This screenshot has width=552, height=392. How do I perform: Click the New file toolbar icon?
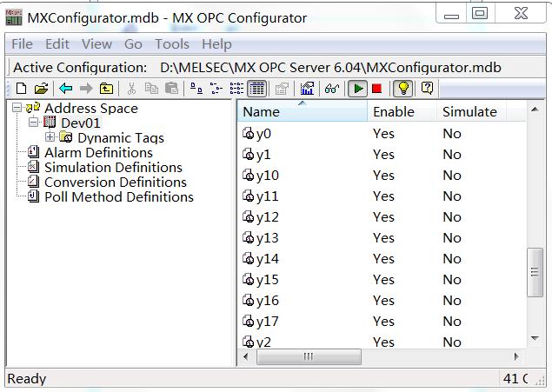tap(21, 89)
